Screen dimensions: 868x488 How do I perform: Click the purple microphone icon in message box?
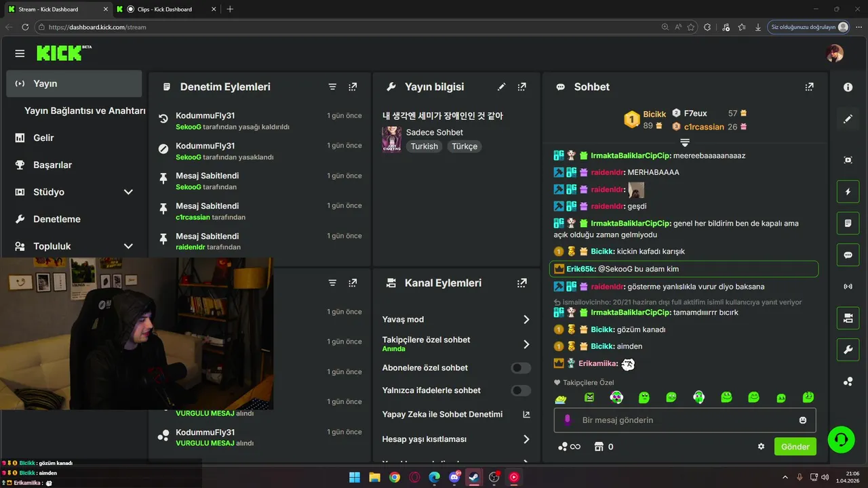pyautogui.click(x=568, y=420)
